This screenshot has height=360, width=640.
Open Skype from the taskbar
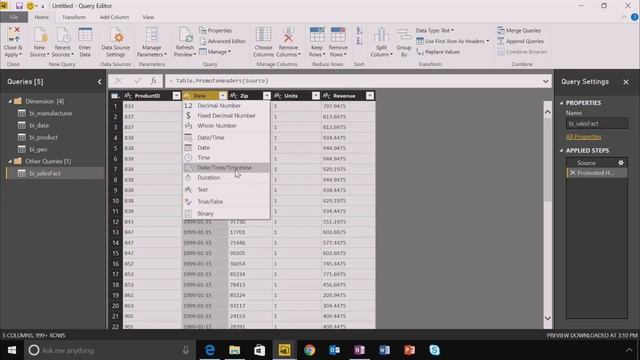coord(434,350)
